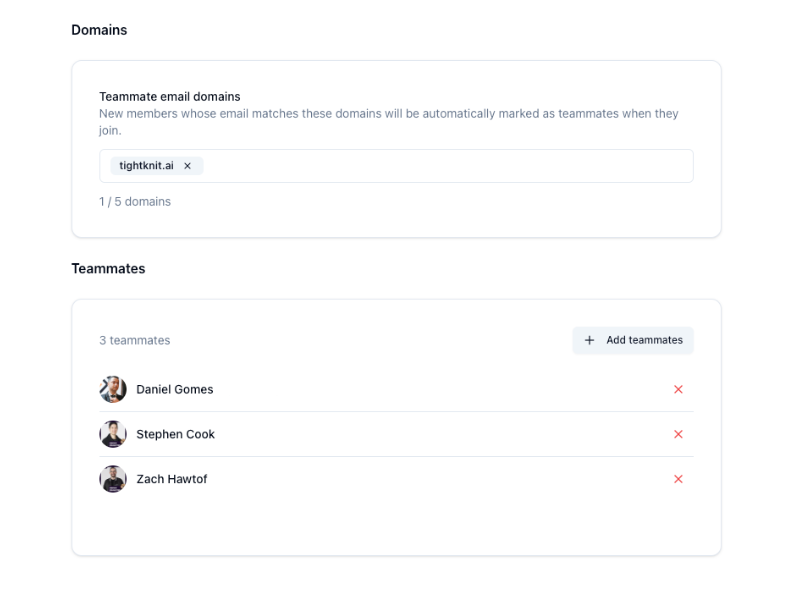Remove Zach Hawtof using red X icon
This screenshot has width=800, height=600.
coord(678,479)
